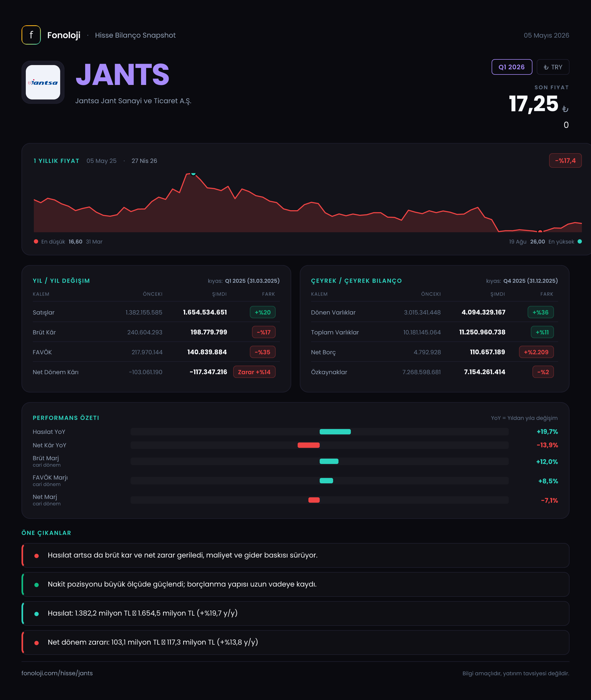Click the red lowest price dot in legend

36,241
